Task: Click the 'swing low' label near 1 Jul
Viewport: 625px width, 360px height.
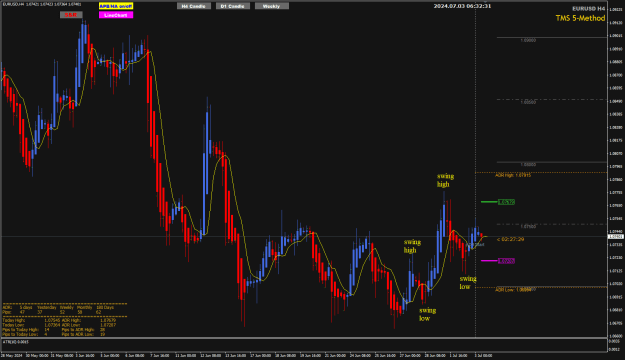Action: coord(468,282)
